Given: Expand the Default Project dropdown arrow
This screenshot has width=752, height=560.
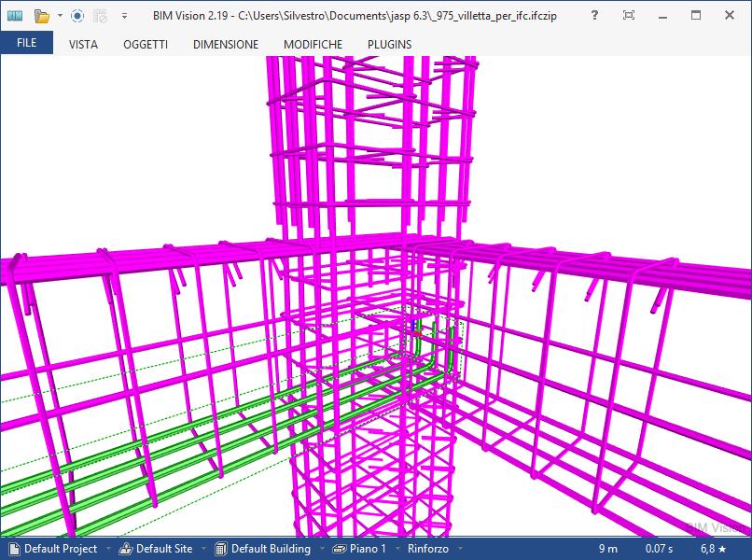Looking at the screenshot, I should coord(108,549).
